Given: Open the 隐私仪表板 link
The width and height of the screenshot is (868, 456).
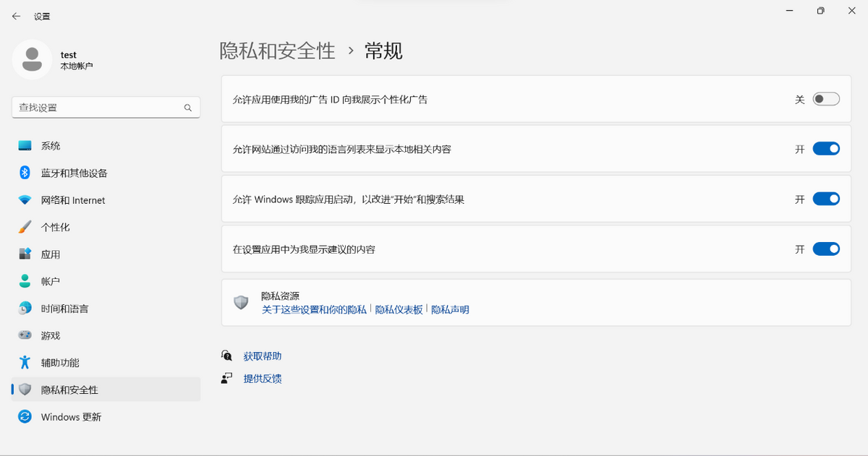Looking at the screenshot, I should coord(399,309).
